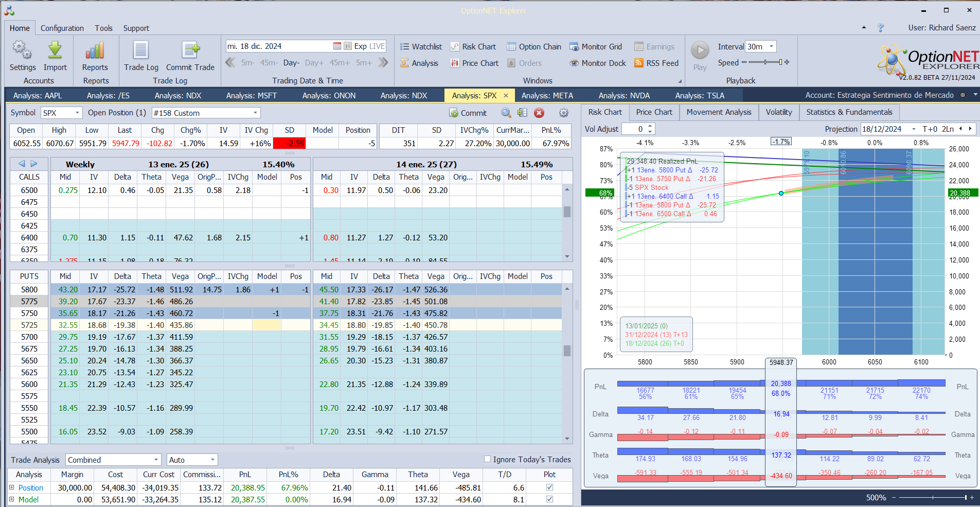This screenshot has height=507, width=980.
Task: Open the Settings gear in Accounts group
Action: point(22,56)
